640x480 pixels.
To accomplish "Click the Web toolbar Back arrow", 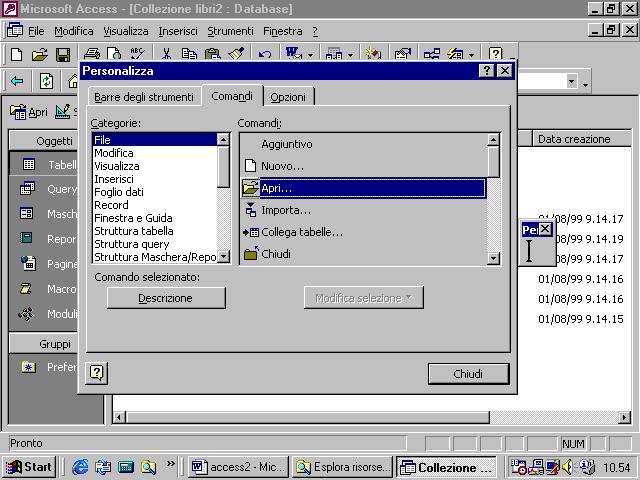I will [x=17, y=81].
